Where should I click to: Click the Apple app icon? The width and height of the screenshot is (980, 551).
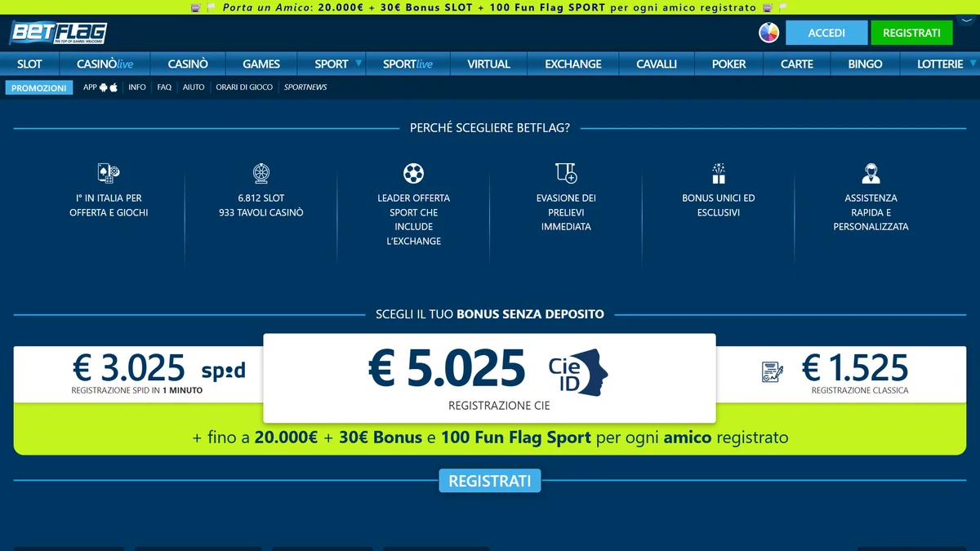coord(114,87)
